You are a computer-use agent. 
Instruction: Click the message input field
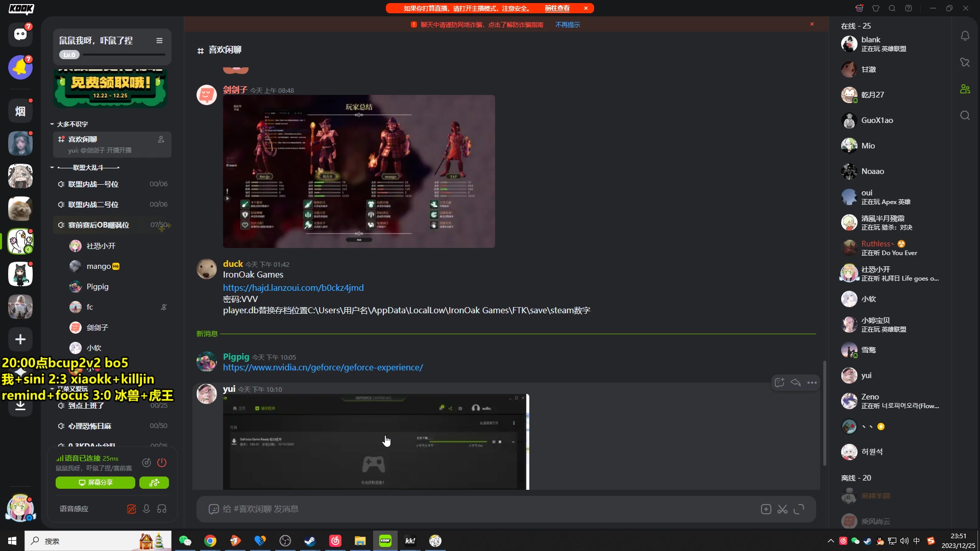click(490, 509)
